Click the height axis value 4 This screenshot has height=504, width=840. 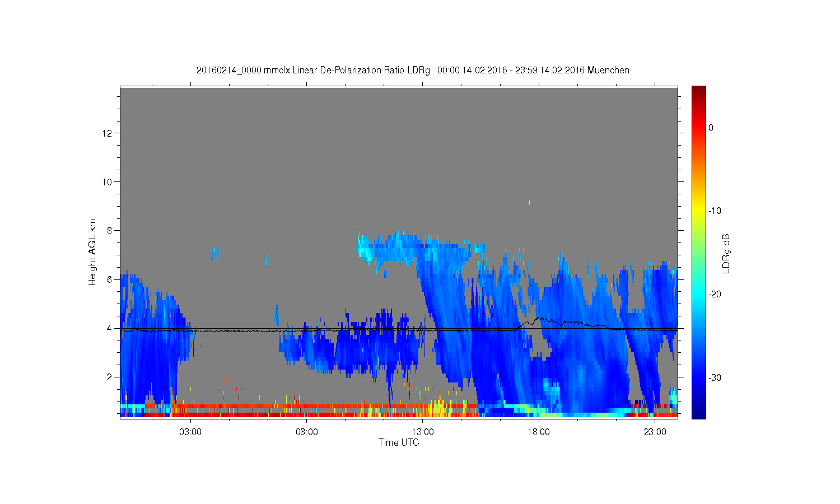pyautogui.click(x=110, y=328)
